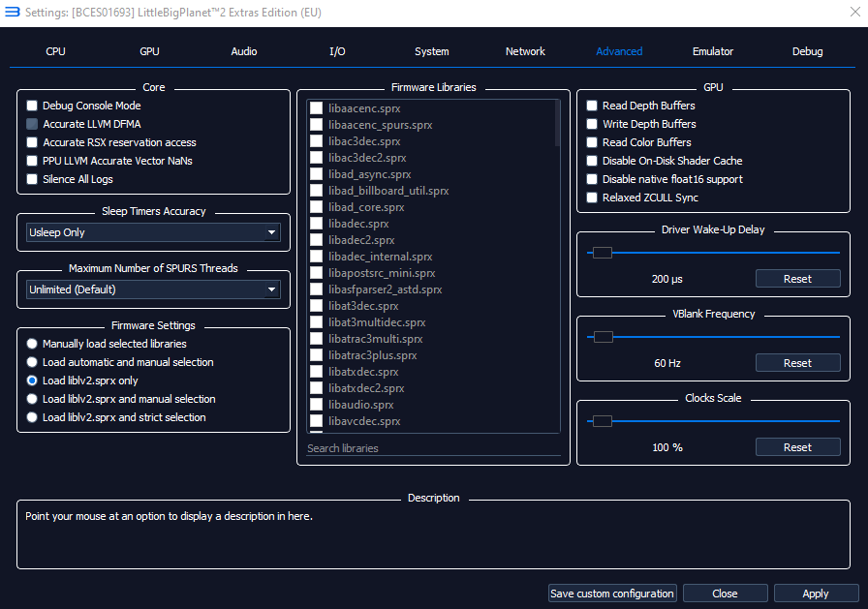Enable Read Depth Buffers

click(592, 106)
